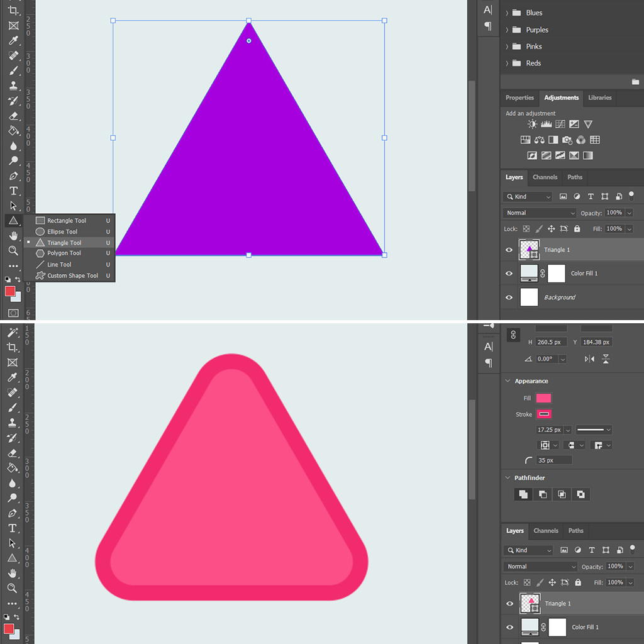Select the Horizontal Type tool in the pink-triangle screenshot
Image resolution: width=644 pixels, height=644 pixels.
point(13,528)
